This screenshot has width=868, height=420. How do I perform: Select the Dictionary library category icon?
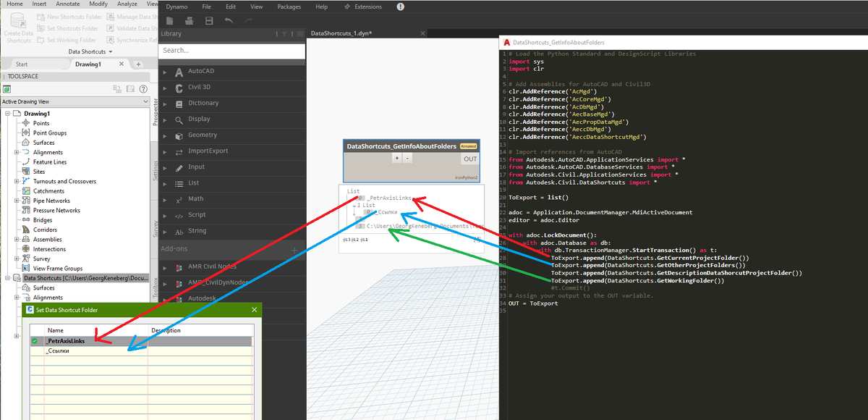pyautogui.click(x=179, y=104)
